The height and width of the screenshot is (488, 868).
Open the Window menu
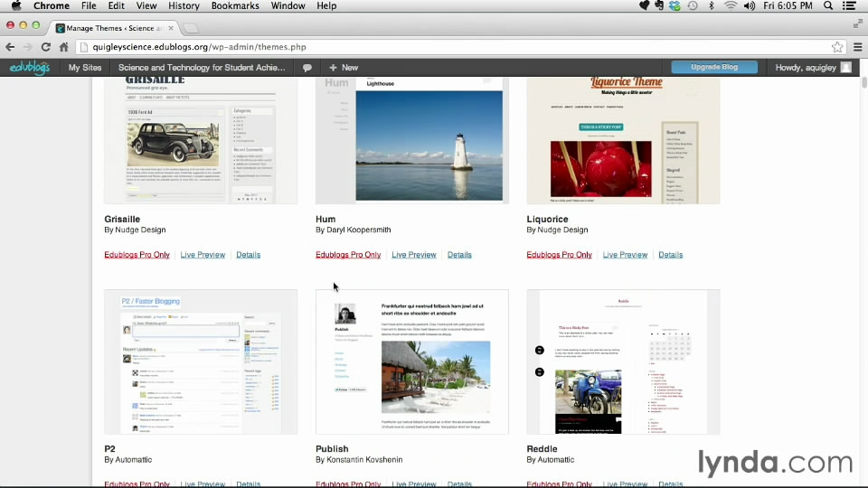click(x=288, y=5)
